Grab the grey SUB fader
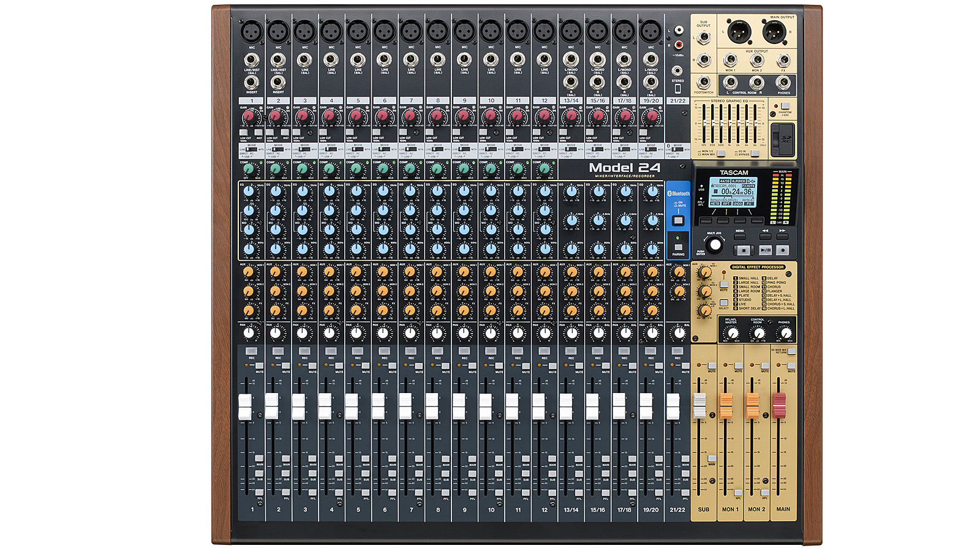The width and height of the screenshot is (980, 551). 699,406
